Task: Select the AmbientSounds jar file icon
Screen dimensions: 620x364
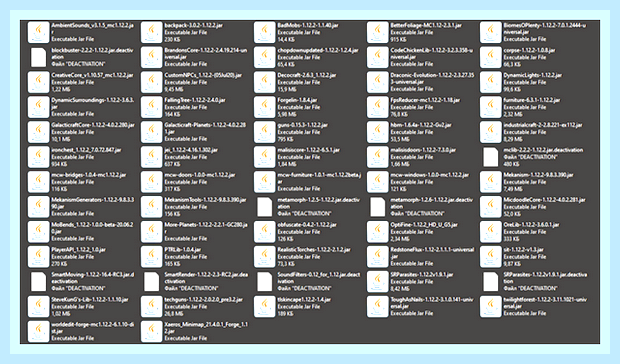Action: (x=38, y=32)
